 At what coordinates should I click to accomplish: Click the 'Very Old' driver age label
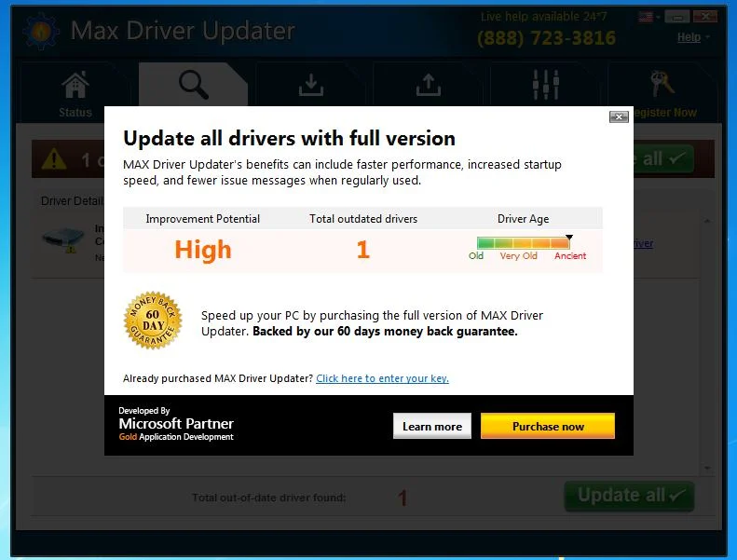click(x=518, y=256)
